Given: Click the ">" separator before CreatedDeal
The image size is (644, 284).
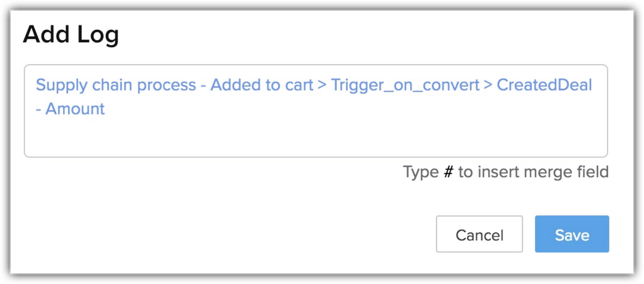Looking at the screenshot, I should click(488, 85).
